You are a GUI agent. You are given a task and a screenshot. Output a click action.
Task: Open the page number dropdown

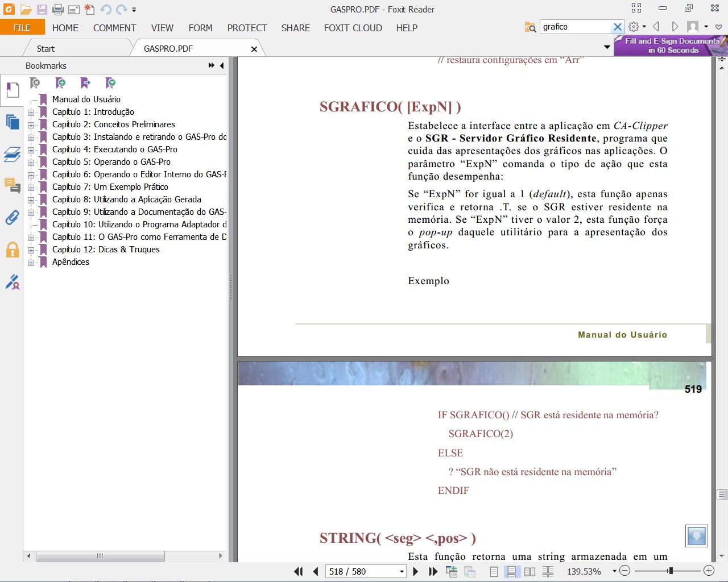pos(402,571)
